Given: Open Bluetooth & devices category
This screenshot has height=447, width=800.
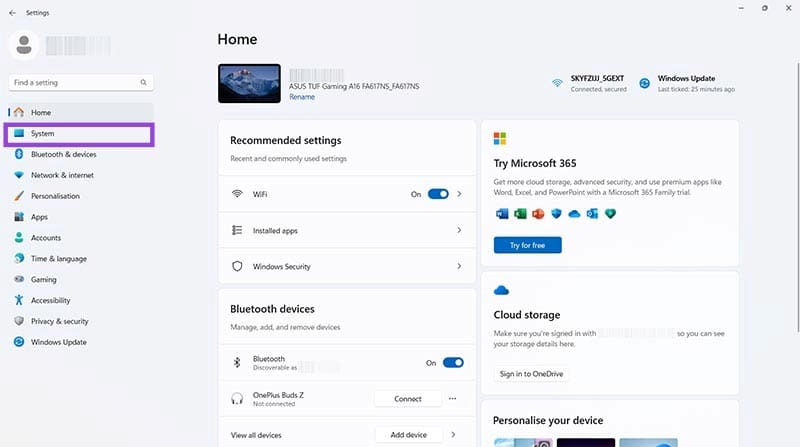Looking at the screenshot, I should [81, 154].
